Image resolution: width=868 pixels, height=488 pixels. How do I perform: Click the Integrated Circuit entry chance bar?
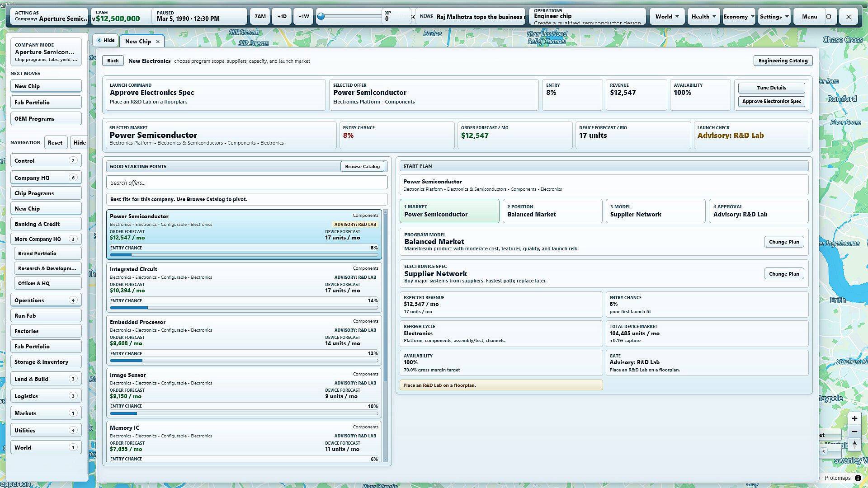tap(244, 308)
